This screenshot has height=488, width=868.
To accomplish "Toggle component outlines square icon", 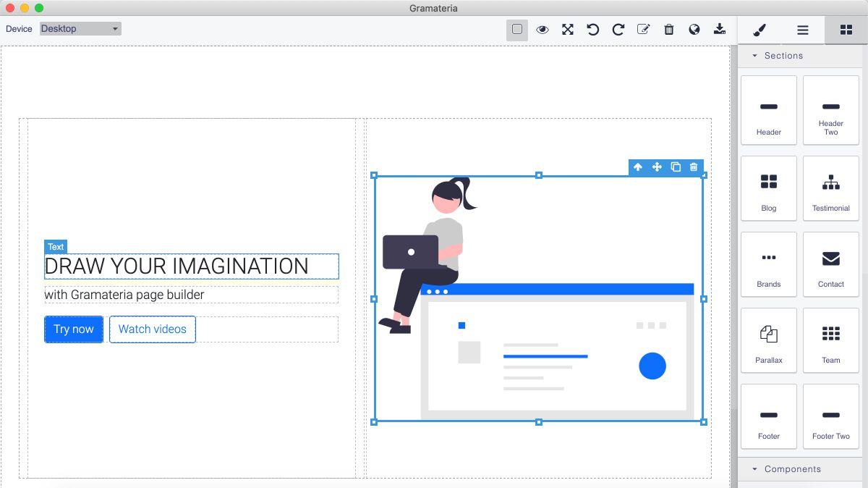I will tap(517, 29).
